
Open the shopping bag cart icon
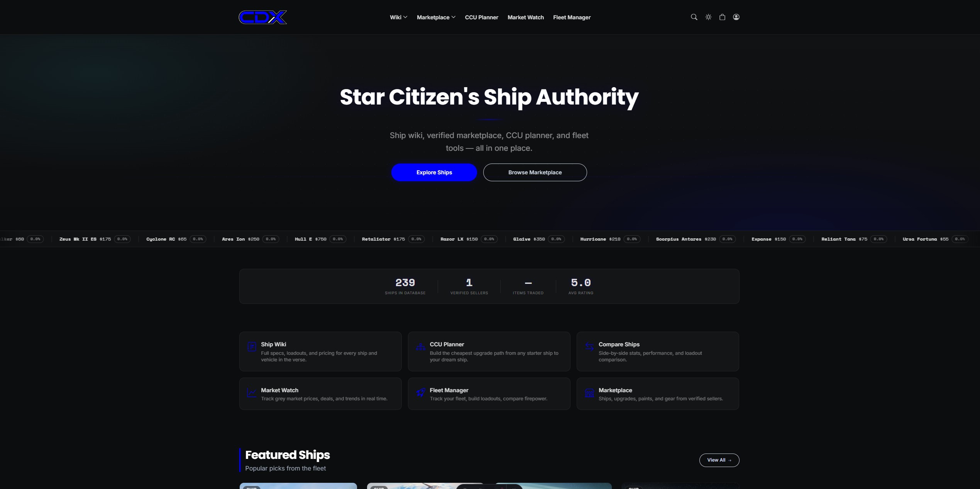pos(722,17)
